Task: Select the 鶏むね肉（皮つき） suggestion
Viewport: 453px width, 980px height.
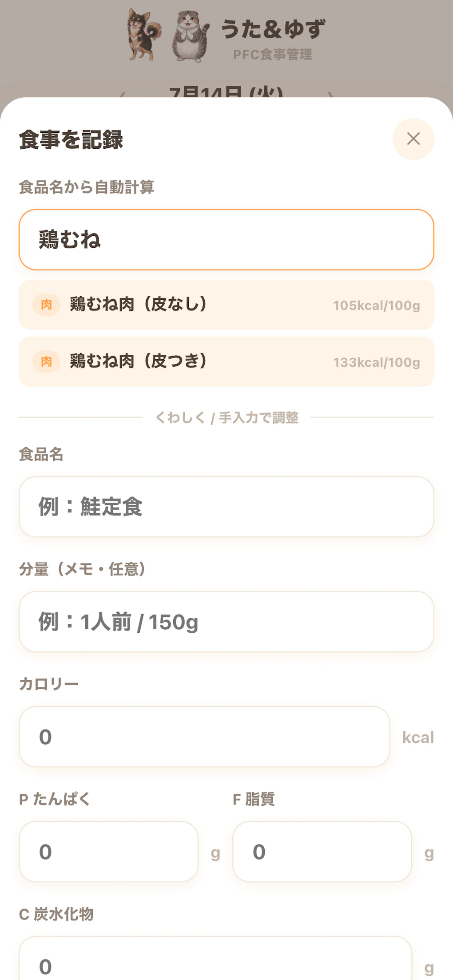Action: click(x=226, y=361)
